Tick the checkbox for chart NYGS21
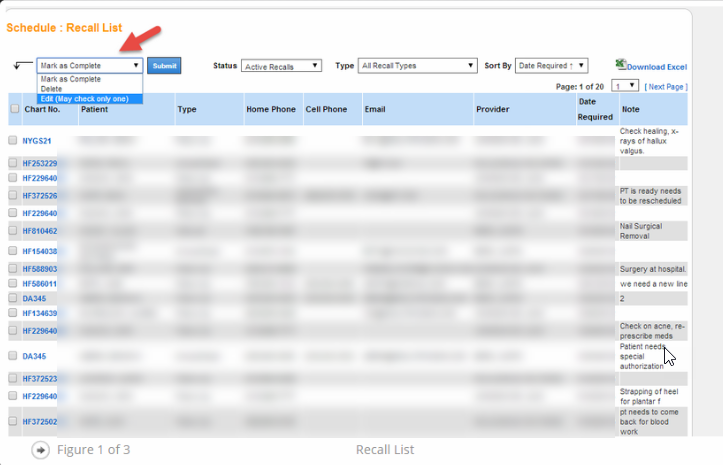The image size is (723, 465). pos(13,141)
